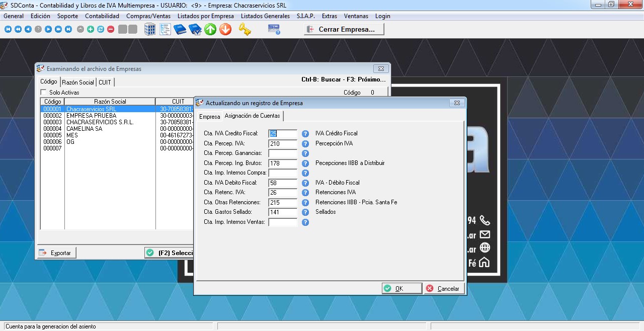644x331 pixels.
Task: Click the building (Empresas) toolbar icon
Action: pos(150,30)
